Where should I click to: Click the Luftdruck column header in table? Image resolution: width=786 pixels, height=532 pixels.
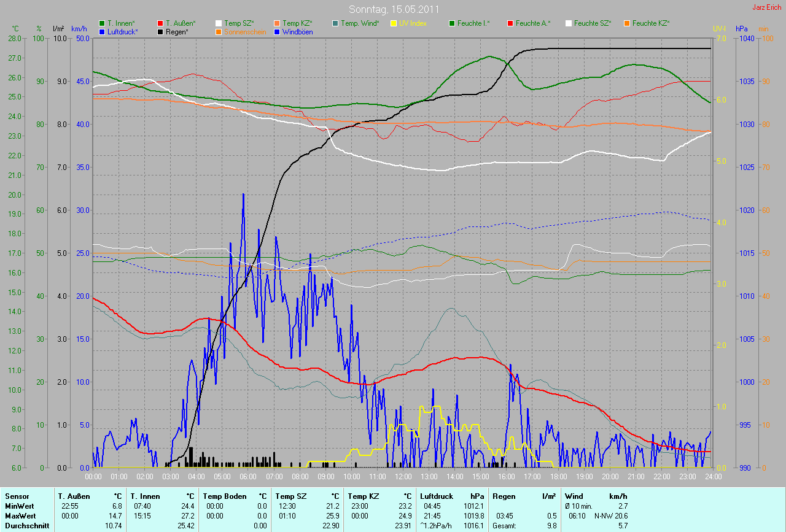click(x=435, y=496)
